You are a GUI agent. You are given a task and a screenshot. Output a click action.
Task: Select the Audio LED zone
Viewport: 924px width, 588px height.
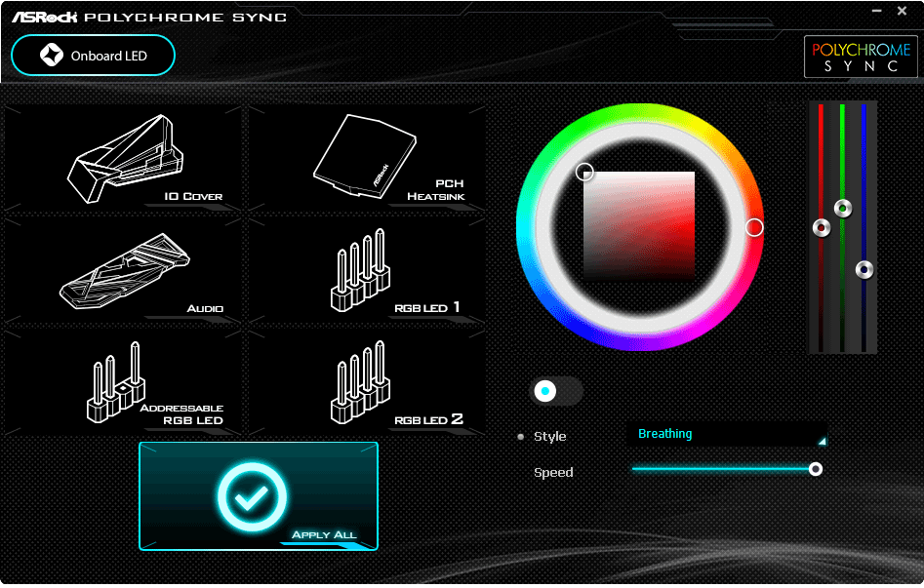click(x=123, y=270)
